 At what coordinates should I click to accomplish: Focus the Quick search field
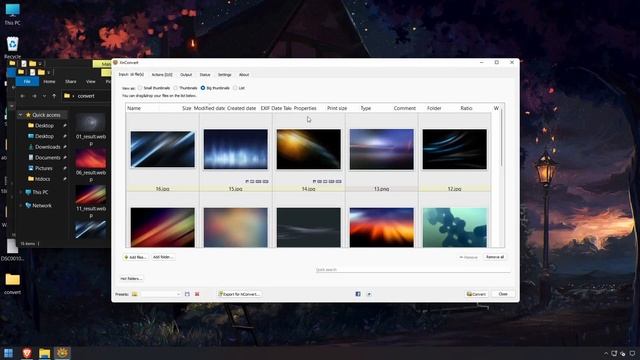[412, 269]
